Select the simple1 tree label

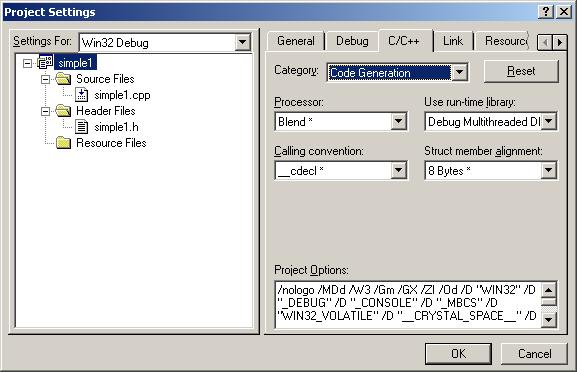[x=75, y=63]
